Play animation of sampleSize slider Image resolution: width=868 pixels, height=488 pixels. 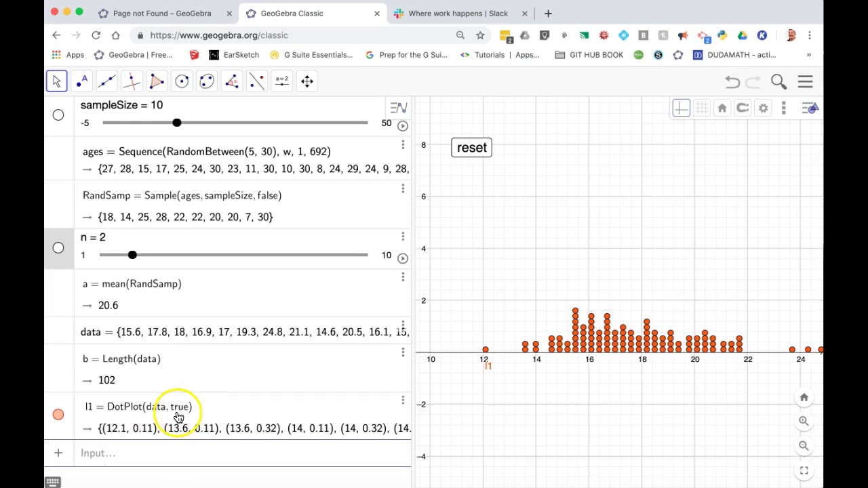[x=403, y=125]
